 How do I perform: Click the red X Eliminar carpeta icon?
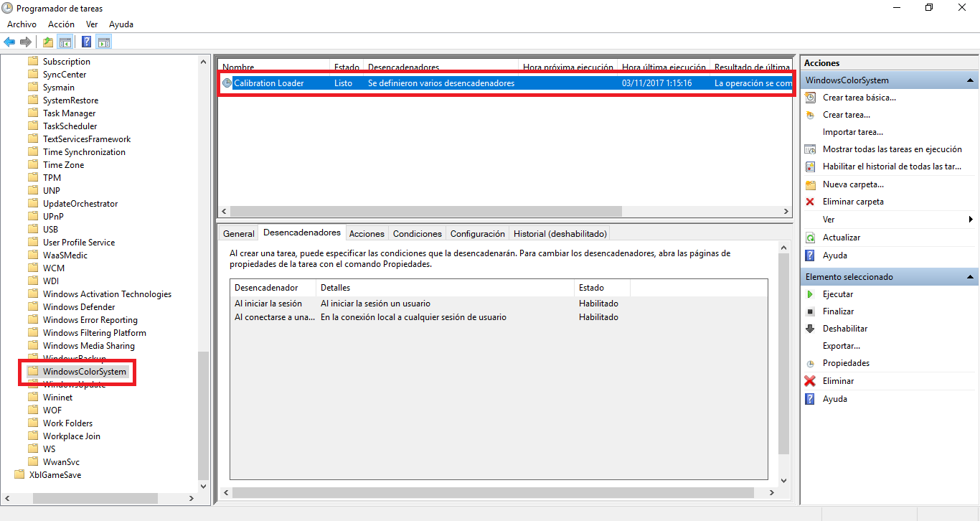tap(810, 202)
